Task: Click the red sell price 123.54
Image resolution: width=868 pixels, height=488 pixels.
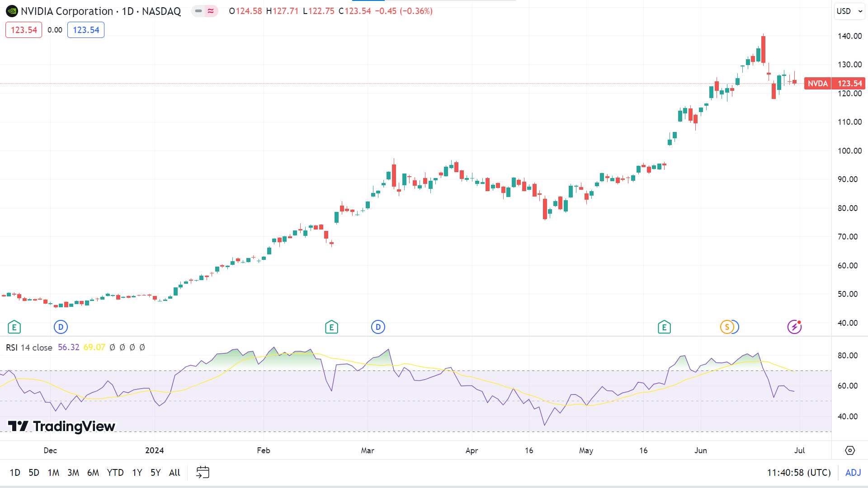Action: click(x=24, y=30)
